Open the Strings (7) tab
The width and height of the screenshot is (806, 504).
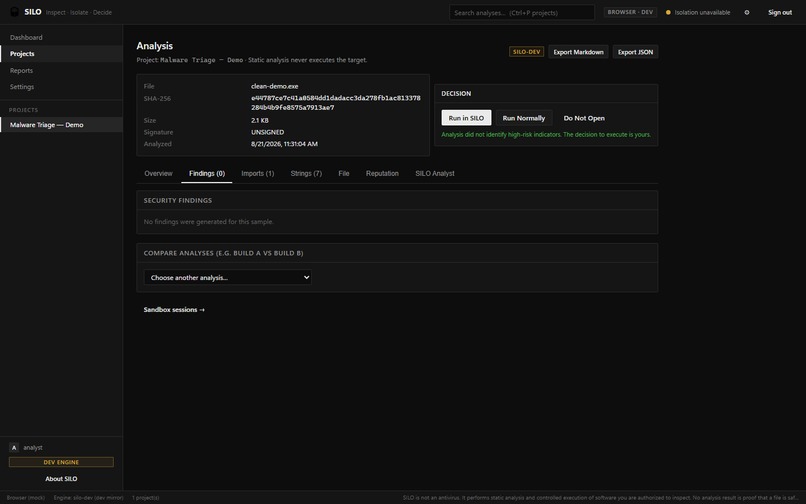click(306, 173)
